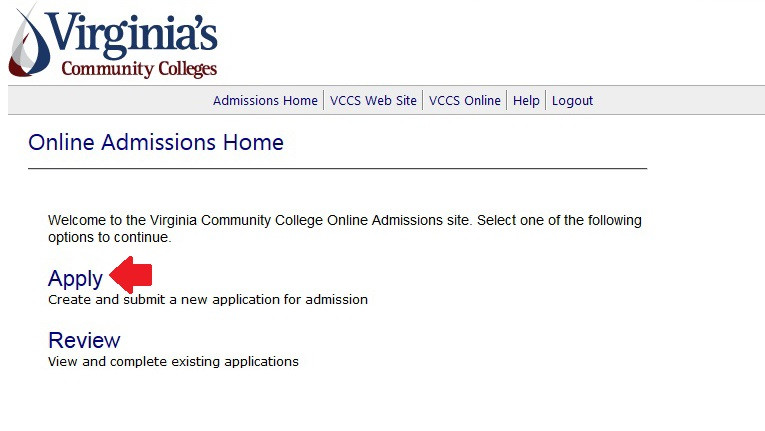Click empty gray navigation bar left of Admissions Home
The height and width of the screenshot is (431, 765).
pos(100,100)
